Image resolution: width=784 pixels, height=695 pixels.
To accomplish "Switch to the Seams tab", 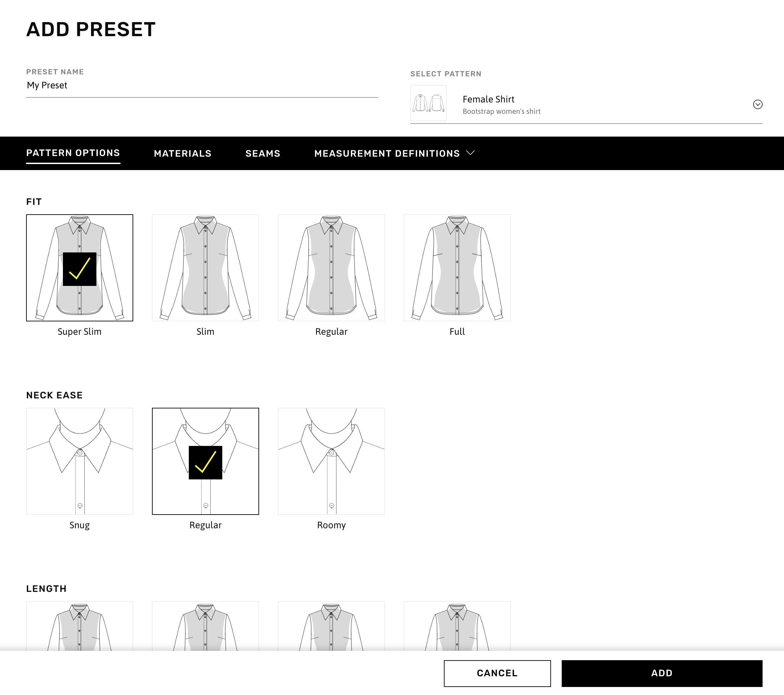I will click(x=263, y=154).
